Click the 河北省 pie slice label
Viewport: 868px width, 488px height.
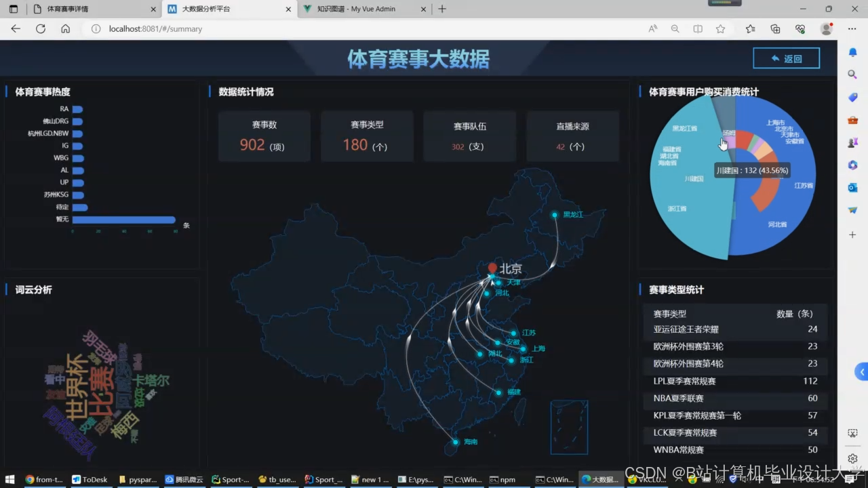pos(777,224)
